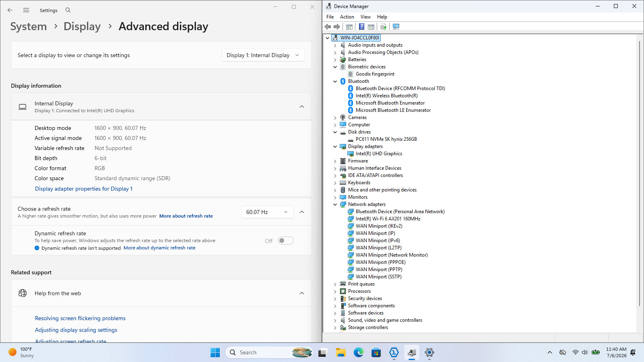644x362 pixels.
Task: Click the Settings search magnifier icon
Action: click(68, 10)
